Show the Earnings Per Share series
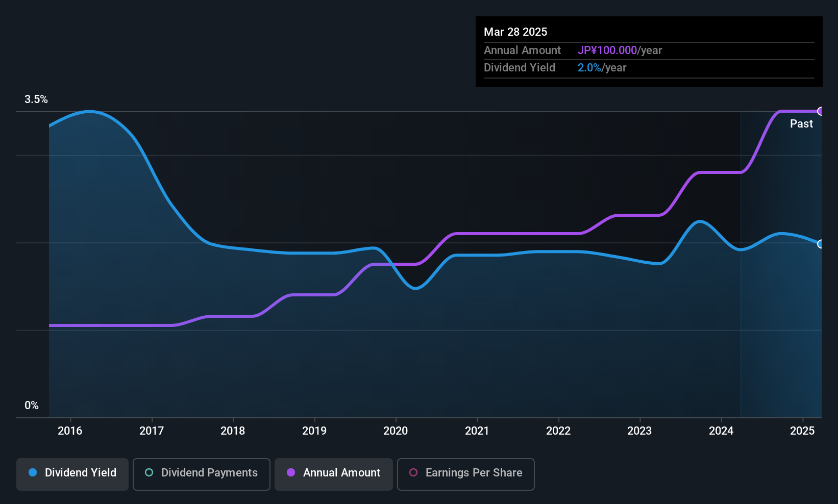The width and height of the screenshot is (838, 504). click(465, 473)
